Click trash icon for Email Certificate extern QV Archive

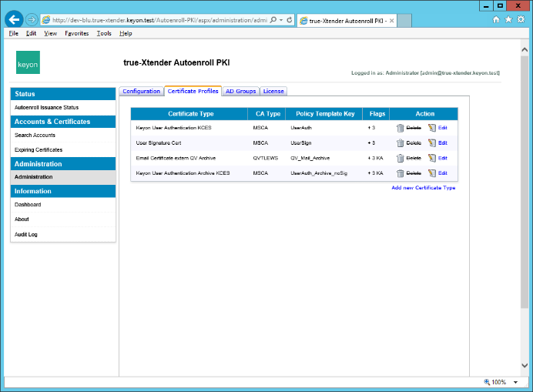(400, 158)
